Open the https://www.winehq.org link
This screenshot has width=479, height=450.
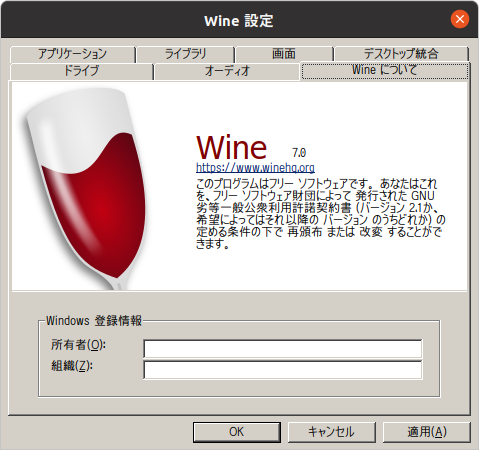[255, 167]
